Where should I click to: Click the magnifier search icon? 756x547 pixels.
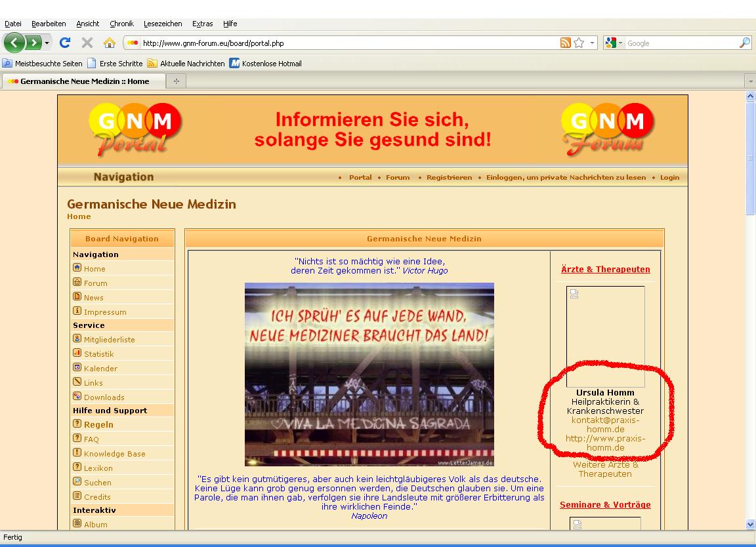pos(744,43)
